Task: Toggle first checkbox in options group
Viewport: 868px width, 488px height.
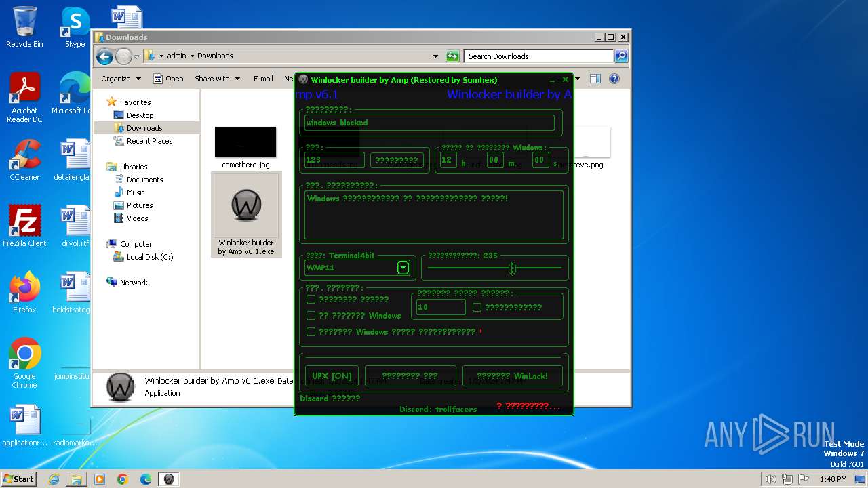Action: point(311,299)
